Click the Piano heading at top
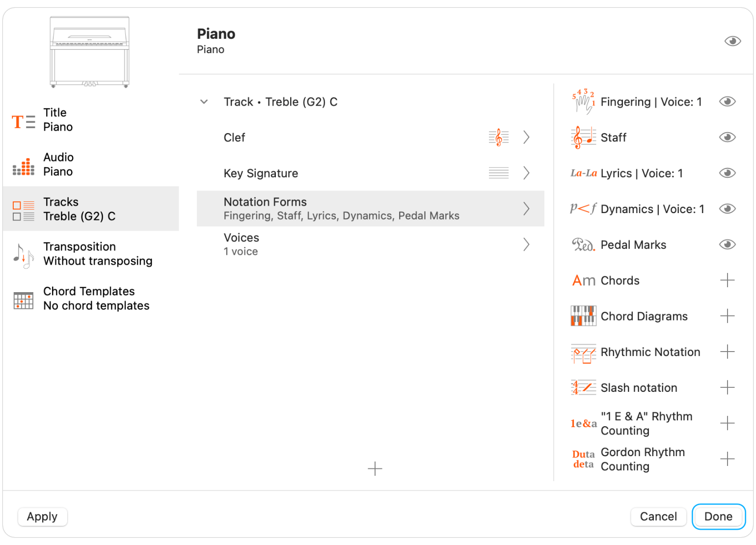This screenshot has height=545, width=756. click(x=216, y=34)
